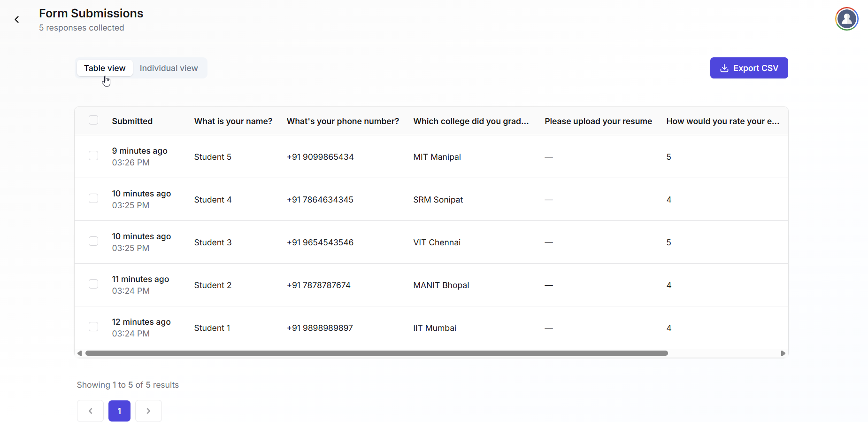Go to previous page chevron
This screenshot has width=868, height=422.
point(90,411)
